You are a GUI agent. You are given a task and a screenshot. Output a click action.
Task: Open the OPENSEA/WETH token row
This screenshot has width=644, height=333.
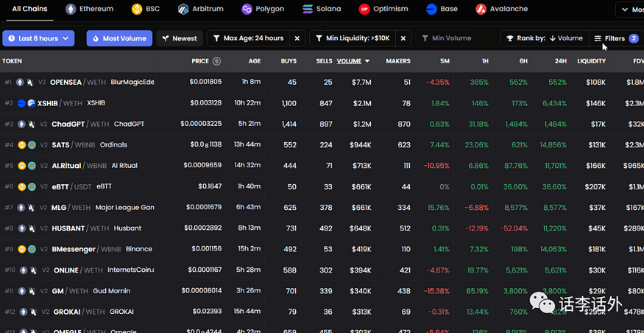(x=322, y=83)
